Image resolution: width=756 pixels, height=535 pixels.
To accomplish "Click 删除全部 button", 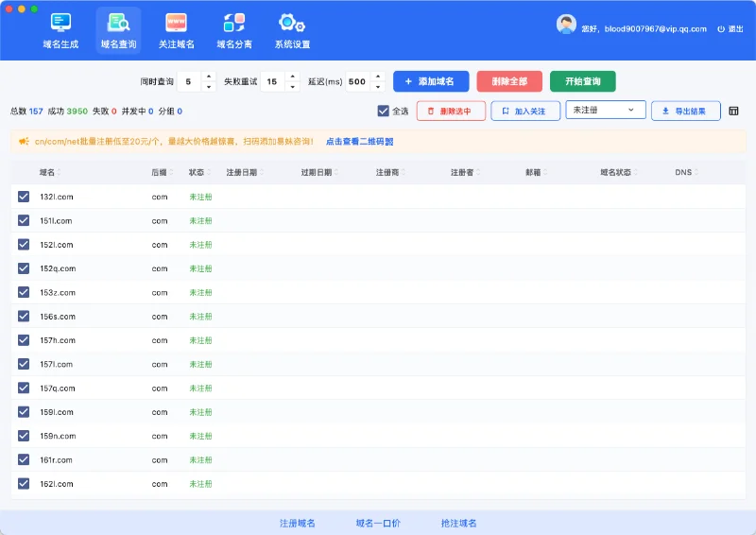I will tap(509, 81).
